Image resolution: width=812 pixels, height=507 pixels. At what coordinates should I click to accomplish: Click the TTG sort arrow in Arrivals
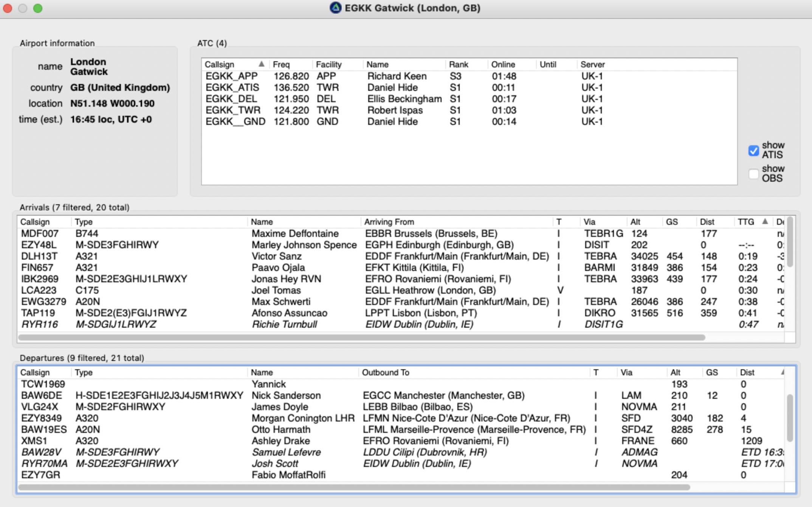[x=765, y=221]
